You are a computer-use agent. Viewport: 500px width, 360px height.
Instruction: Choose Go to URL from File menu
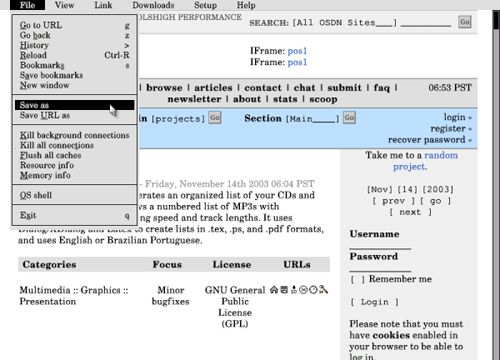point(75,25)
